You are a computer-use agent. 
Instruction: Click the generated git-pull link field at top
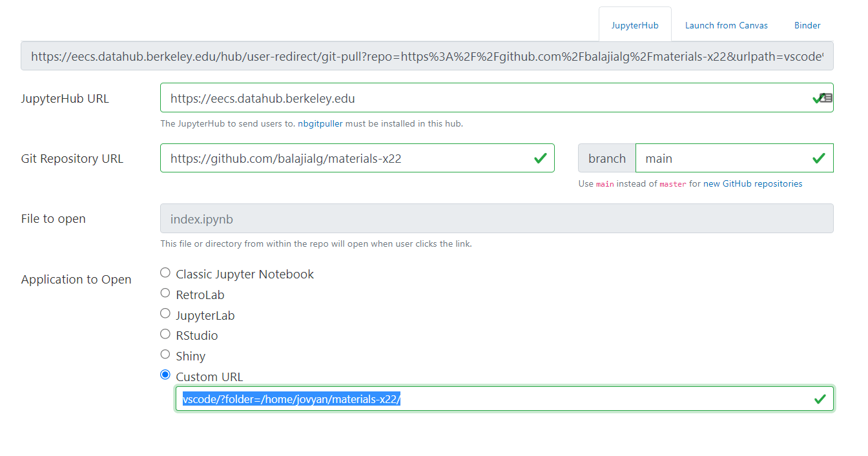coord(427,57)
